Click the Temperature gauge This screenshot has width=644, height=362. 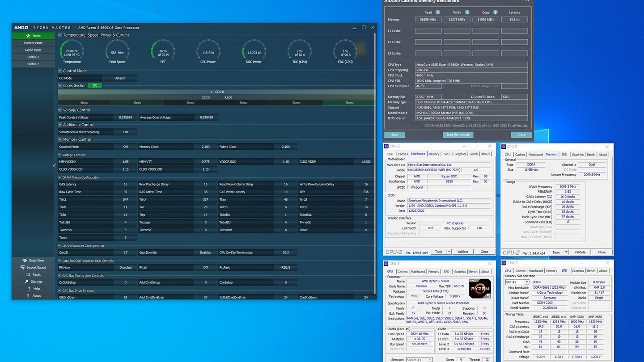coord(72,50)
